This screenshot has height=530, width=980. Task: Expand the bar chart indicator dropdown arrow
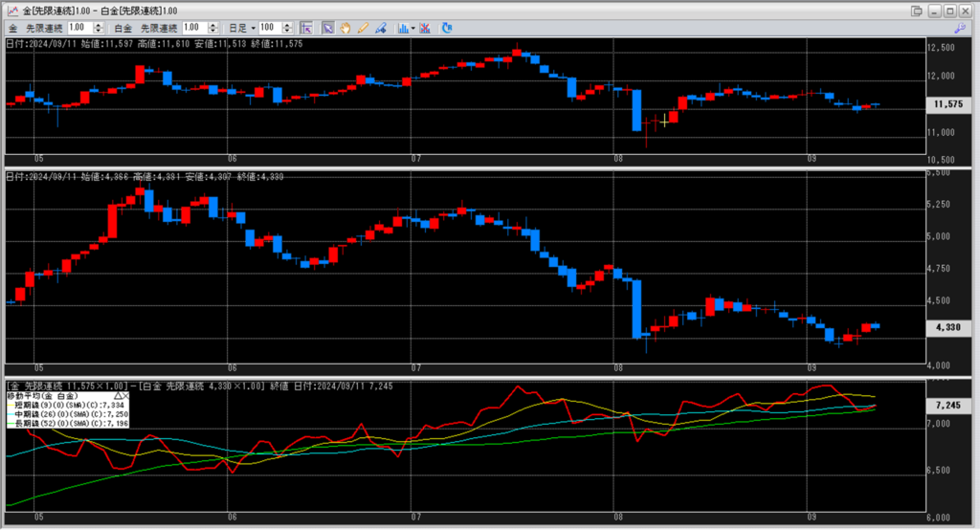click(412, 28)
